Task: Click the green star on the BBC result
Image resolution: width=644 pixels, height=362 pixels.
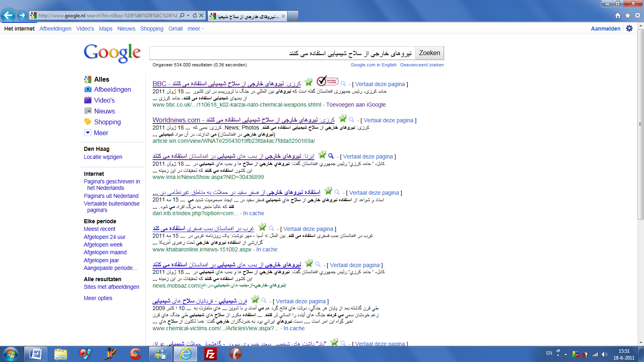Action: [x=309, y=82]
